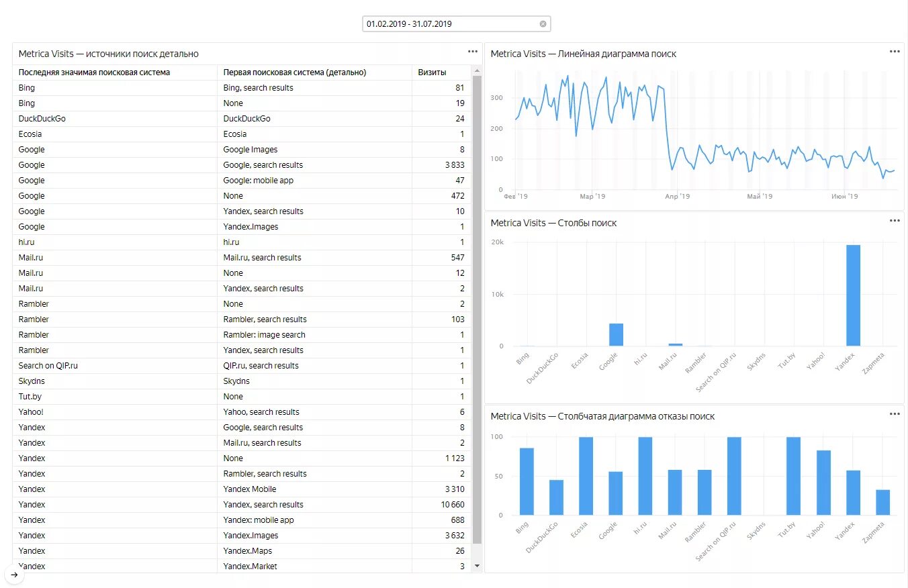Clear the date range filter

click(543, 23)
